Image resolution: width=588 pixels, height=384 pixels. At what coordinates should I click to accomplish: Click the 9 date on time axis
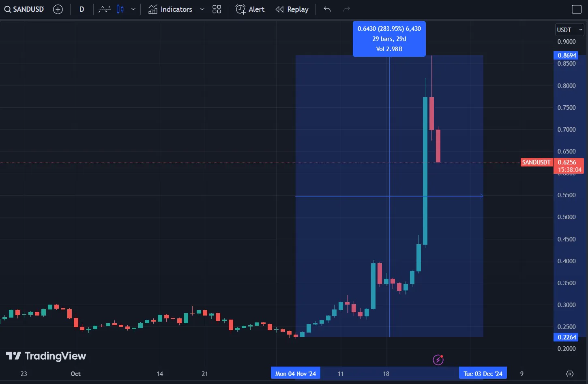point(522,373)
